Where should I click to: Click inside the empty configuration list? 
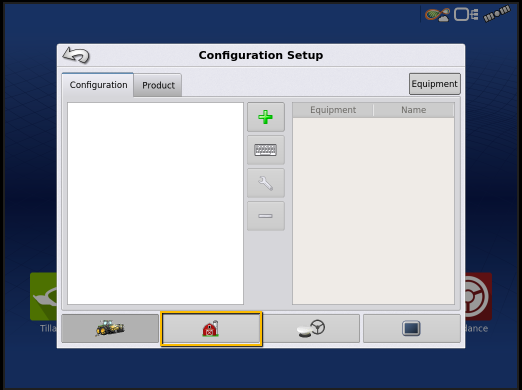[x=155, y=203]
